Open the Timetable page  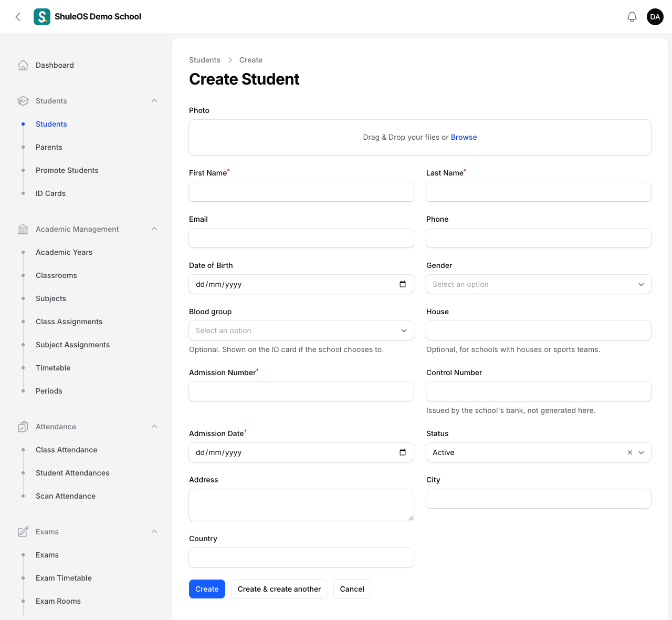point(53,368)
